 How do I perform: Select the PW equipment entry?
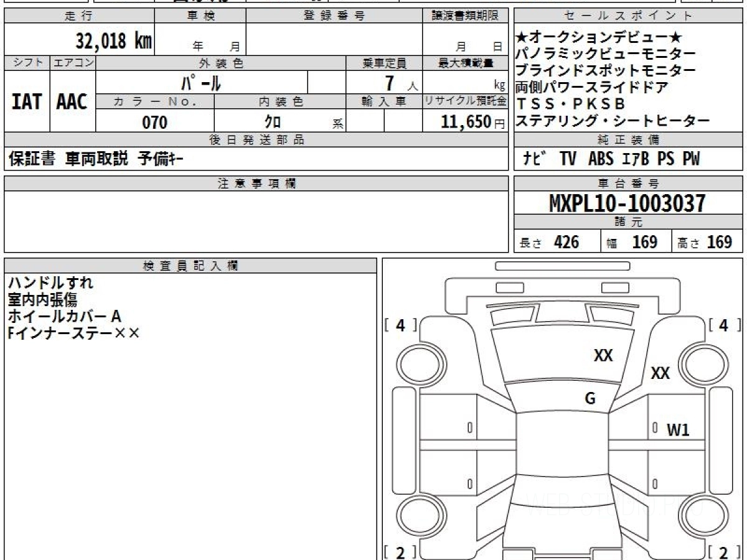coord(691,159)
